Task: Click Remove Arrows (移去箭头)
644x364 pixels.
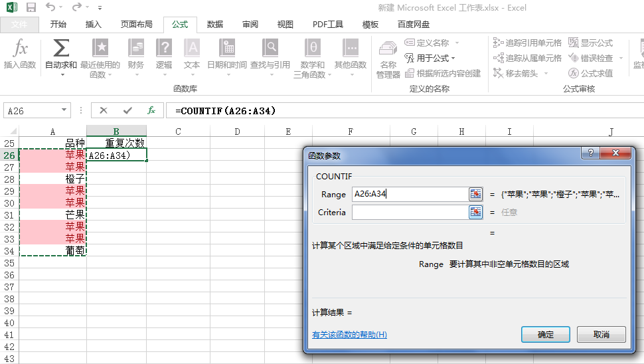Action: (x=515, y=73)
